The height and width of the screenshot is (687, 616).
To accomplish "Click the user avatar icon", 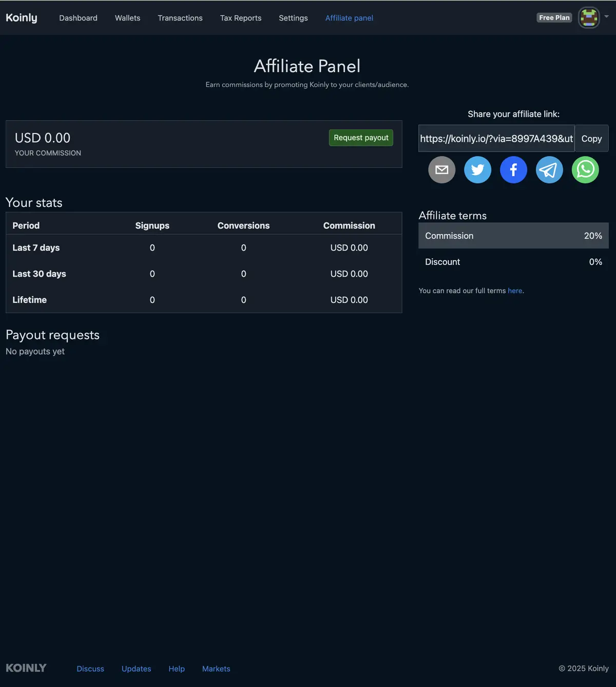I will pyautogui.click(x=589, y=18).
